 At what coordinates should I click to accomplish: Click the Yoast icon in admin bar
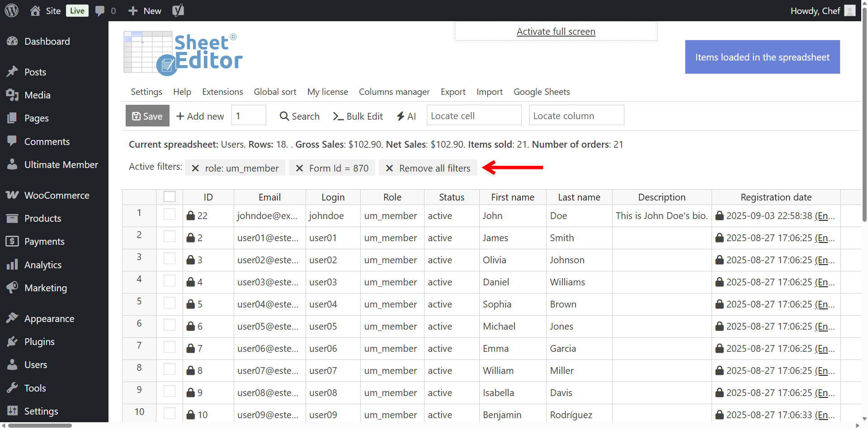pos(178,11)
